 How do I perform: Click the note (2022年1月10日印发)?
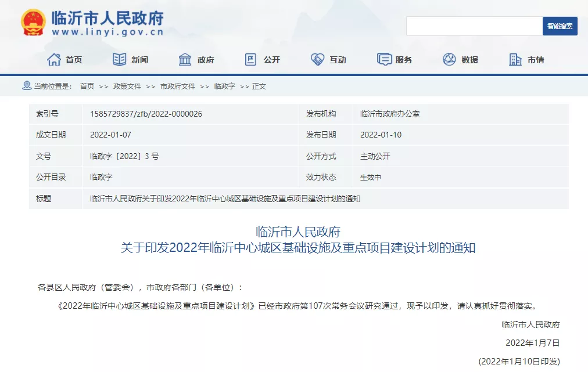pos(519,362)
